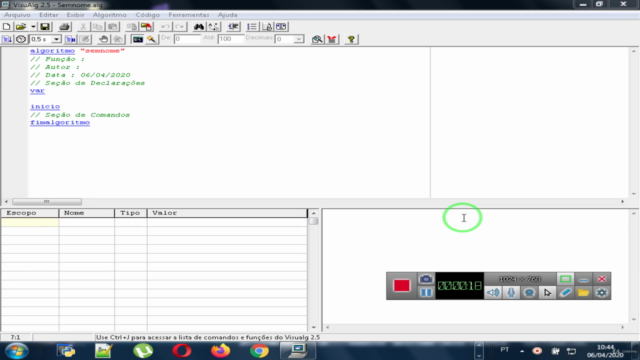This screenshot has width=640, height=360.
Task: Click the Tipo column header
Action: (x=131, y=213)
